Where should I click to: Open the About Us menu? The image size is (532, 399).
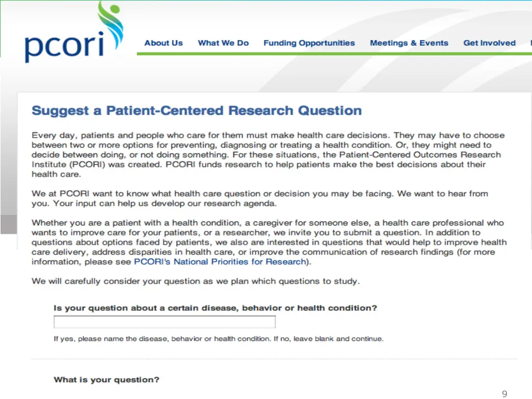(164, 43)
